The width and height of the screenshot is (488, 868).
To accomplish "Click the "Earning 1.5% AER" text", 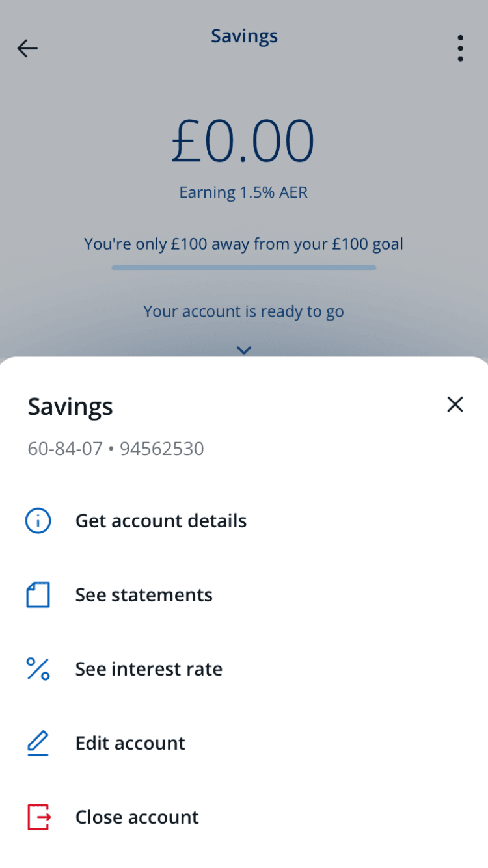I will 243,192.
